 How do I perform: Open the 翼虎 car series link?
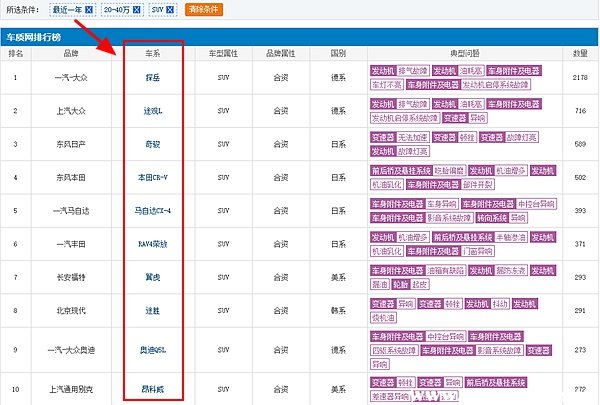(x=152, y=276)
